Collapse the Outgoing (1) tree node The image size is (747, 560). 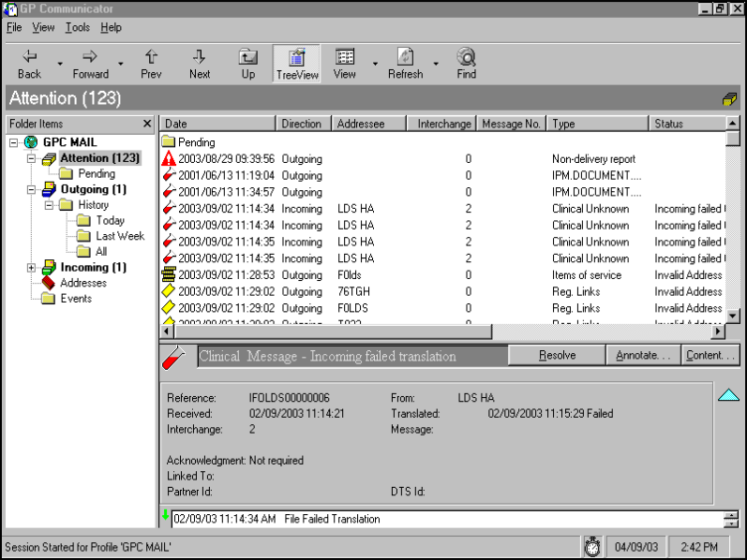[x=32, y=189]
